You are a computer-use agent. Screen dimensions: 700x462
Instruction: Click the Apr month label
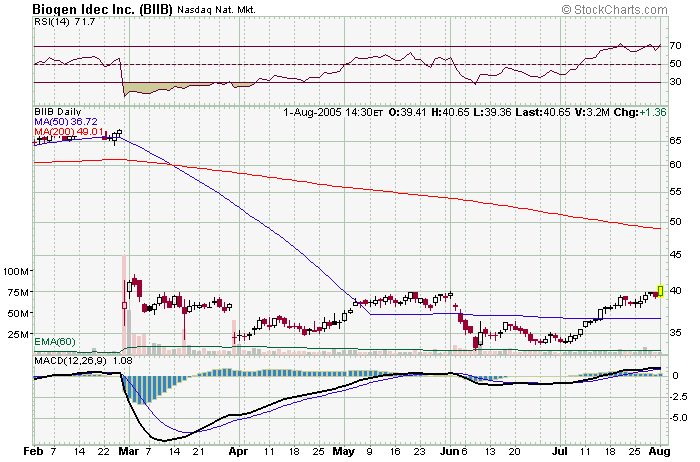(x=238, y=452)
